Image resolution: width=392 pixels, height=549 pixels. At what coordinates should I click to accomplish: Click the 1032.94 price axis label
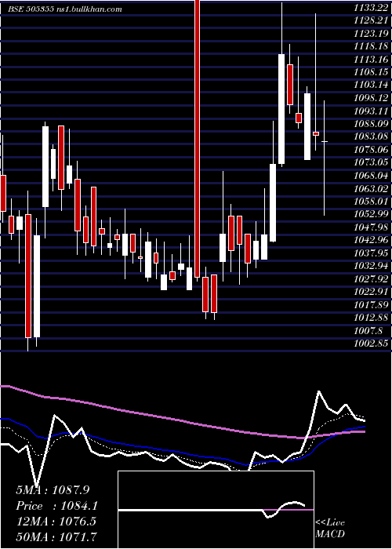pos(371,266)
